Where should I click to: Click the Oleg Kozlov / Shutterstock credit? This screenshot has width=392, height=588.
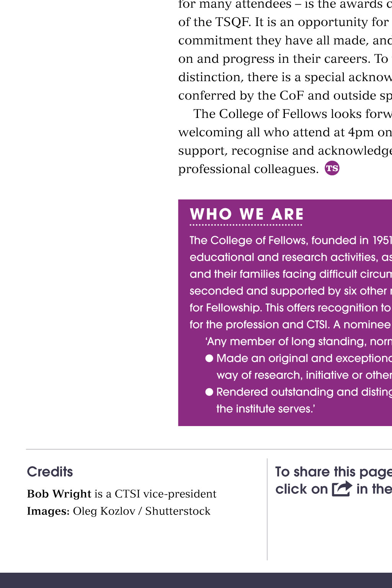point(142,511)
